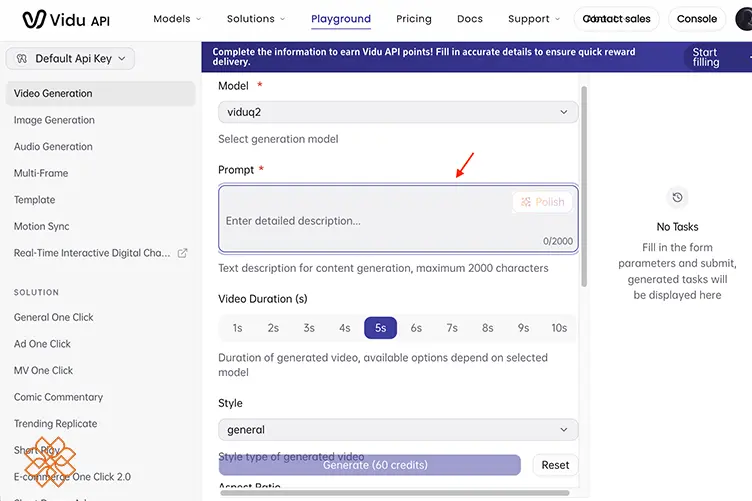Image resolution: width=752 pixels, height=501 pixels.
Task: Click the Polish sparkle button in prompt box
Action: click(x=542, y=202)
